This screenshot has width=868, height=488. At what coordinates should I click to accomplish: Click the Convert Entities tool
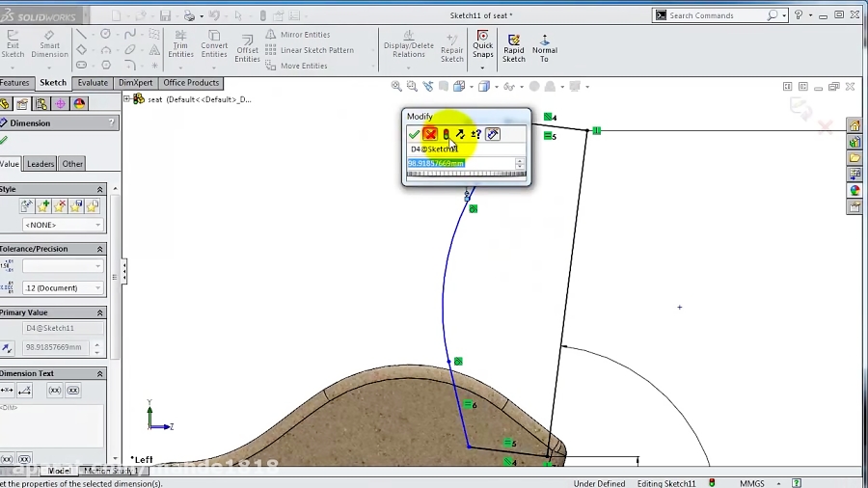214,44
